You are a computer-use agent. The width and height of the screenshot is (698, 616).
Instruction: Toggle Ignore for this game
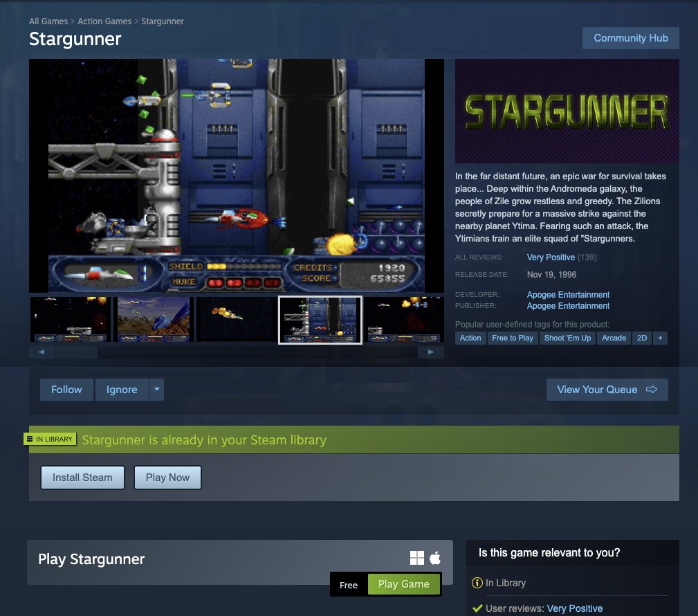(x=121, y=390)
